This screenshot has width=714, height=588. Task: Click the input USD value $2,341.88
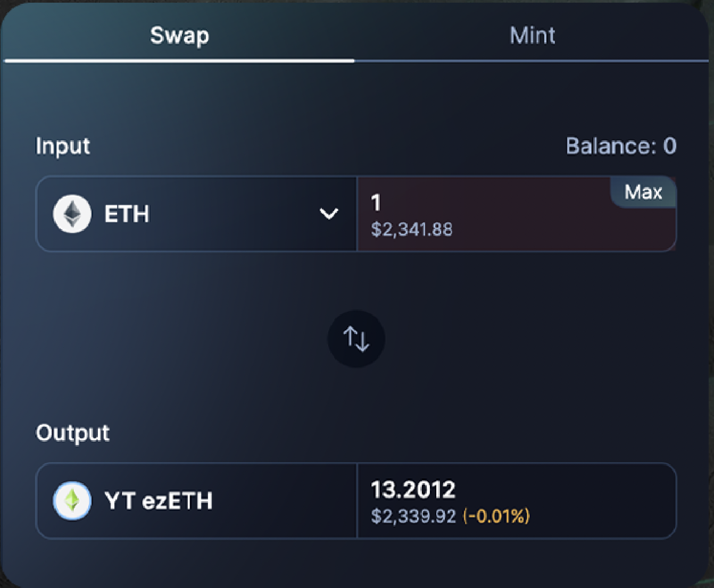tap(412, 230)
